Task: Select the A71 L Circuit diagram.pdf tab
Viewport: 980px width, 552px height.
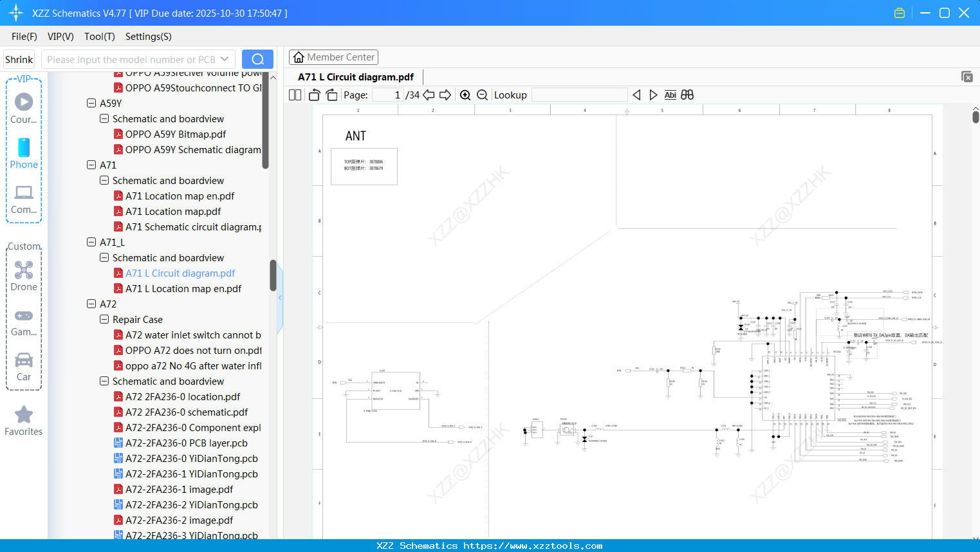Action: pyautogui.click(x=356, y=77)
